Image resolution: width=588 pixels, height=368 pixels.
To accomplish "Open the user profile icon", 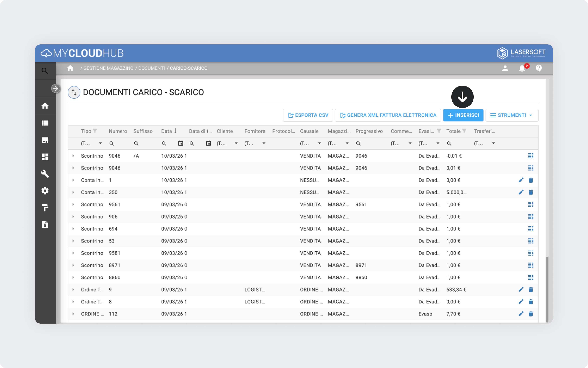I will tap(505, 68).
